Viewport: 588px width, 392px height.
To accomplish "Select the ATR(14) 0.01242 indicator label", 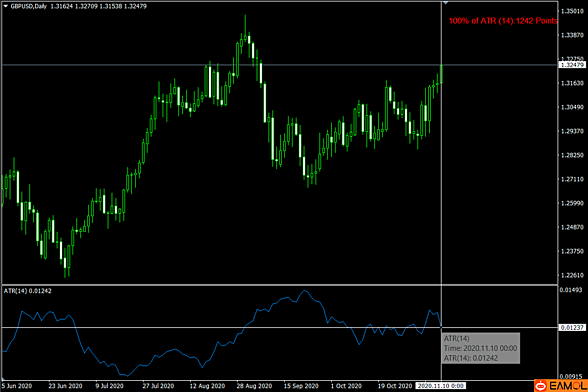I will point(27,291).
